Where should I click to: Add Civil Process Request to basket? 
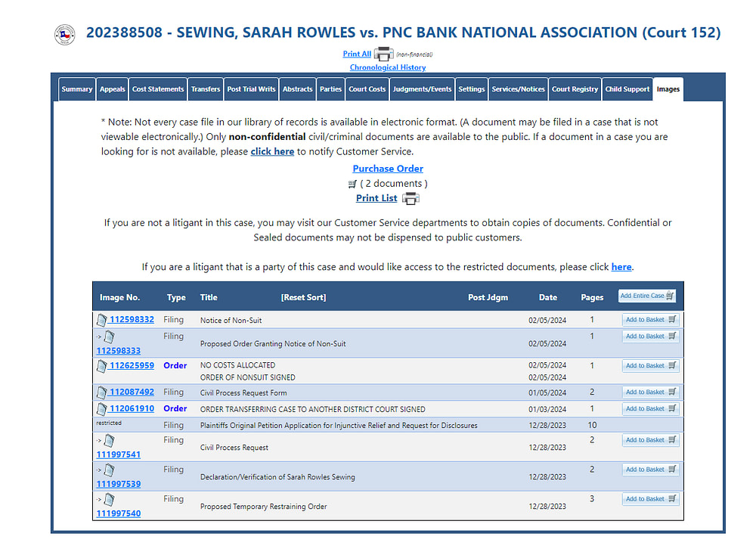point(650,440)
